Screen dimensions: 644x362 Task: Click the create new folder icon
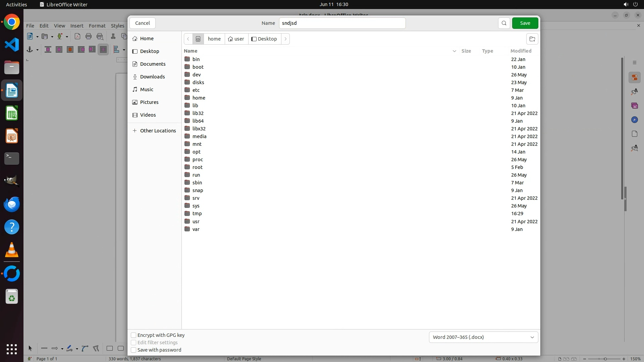tap(532, 39)
